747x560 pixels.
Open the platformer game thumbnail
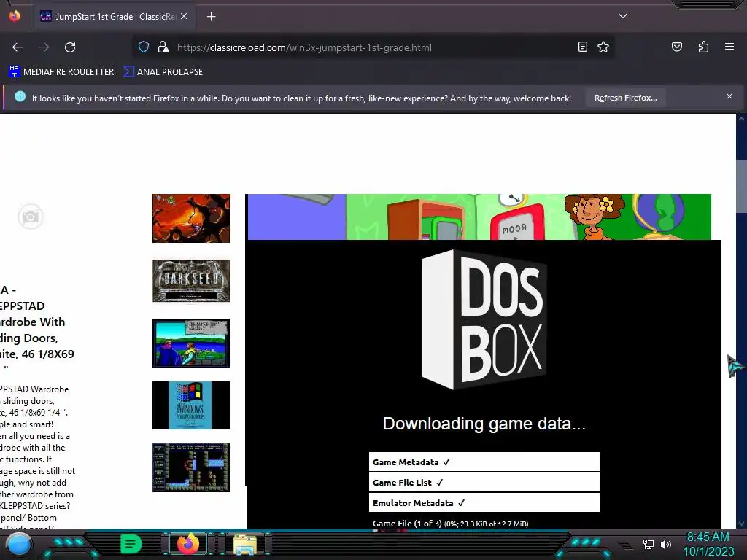pyautogui.click(x=191, y=467)
